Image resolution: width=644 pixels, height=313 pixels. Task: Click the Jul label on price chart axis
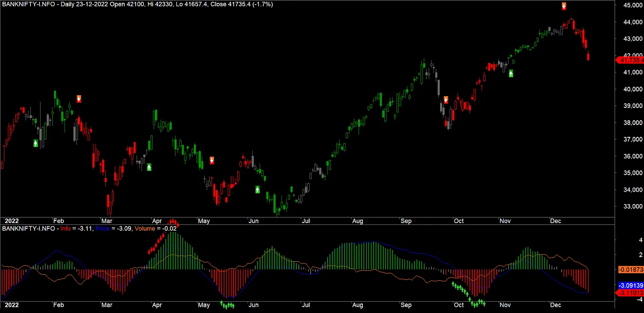pos(306,221)
